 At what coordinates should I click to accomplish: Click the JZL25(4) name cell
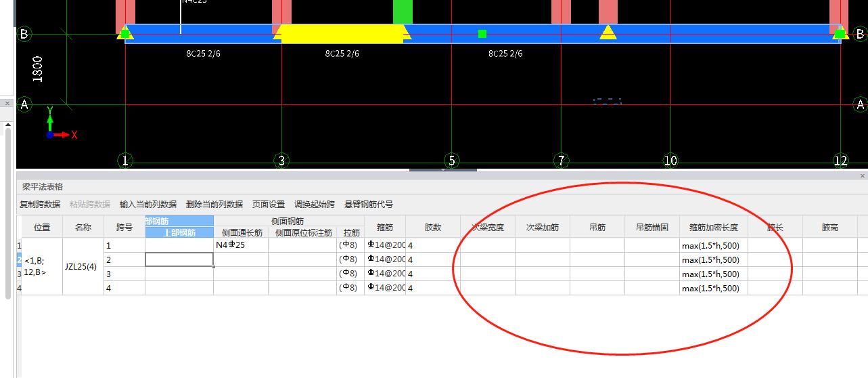pyautogui.click(x=83, y=266)
